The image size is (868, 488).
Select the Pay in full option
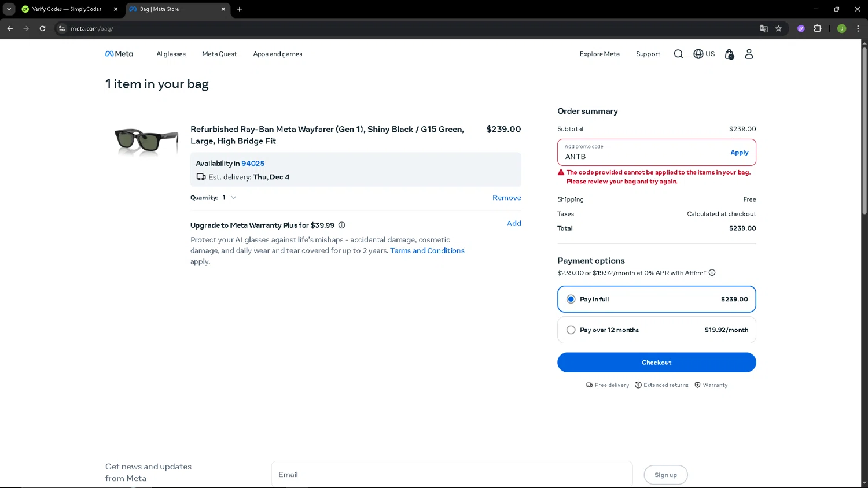(x=571, y=299)
